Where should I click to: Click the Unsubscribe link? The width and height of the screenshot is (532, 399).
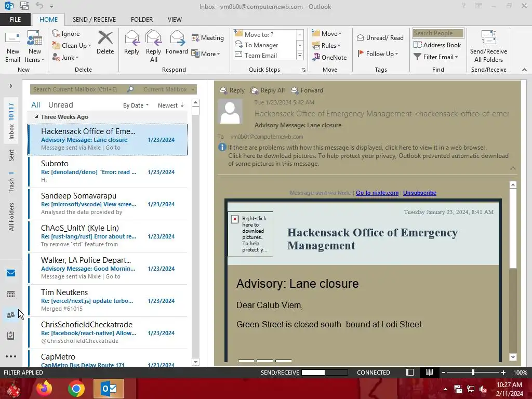420,193
